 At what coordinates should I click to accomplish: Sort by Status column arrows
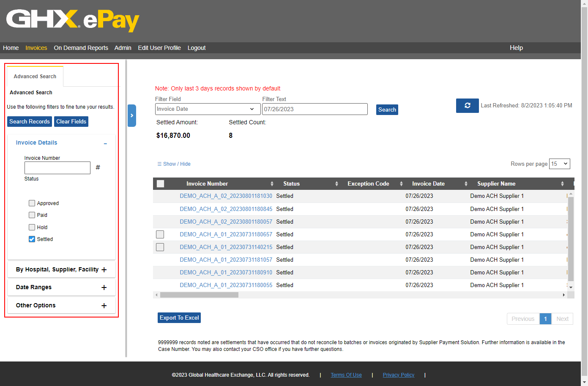pyautogui.click(x=336, y=184)
